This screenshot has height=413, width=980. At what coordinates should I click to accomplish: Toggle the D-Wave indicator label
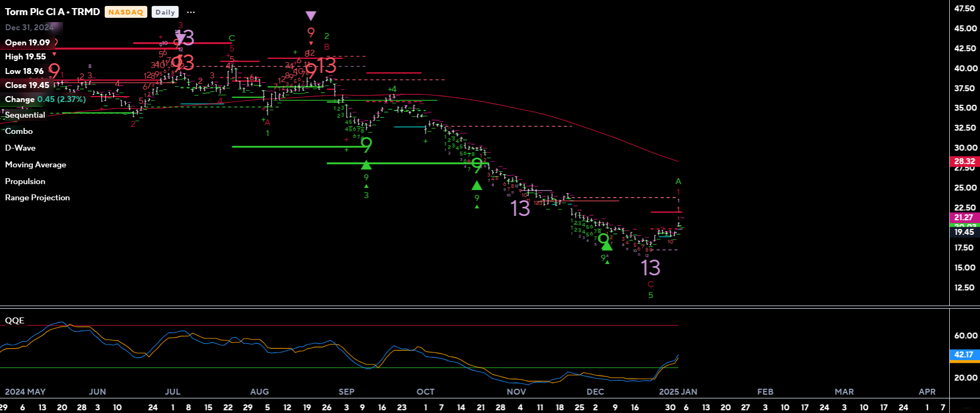[21, 148]
